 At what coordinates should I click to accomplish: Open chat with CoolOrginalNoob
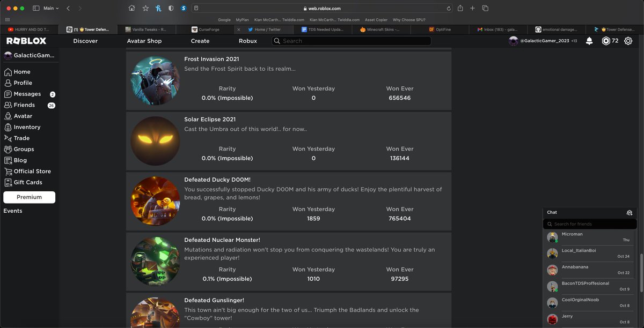[x=589, y=303]
